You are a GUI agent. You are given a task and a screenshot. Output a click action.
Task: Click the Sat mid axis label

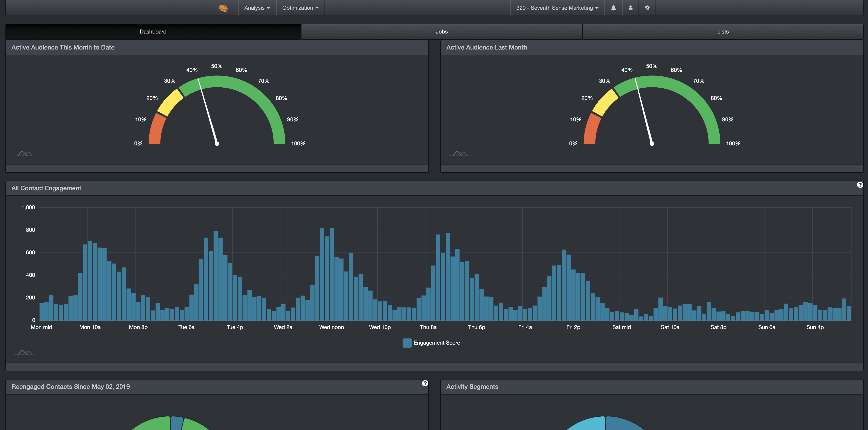(621, 327)
